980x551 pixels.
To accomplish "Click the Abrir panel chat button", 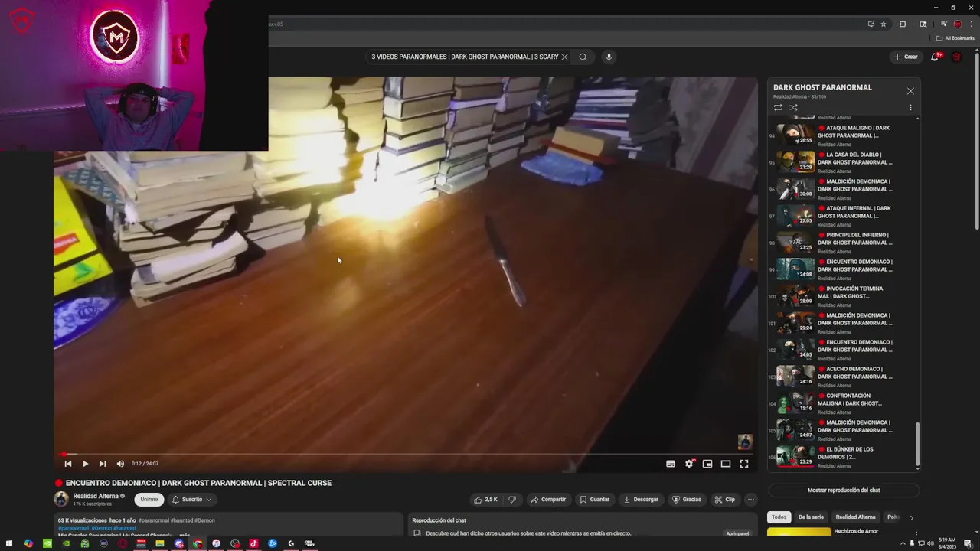I will click(x=737, y=533).
